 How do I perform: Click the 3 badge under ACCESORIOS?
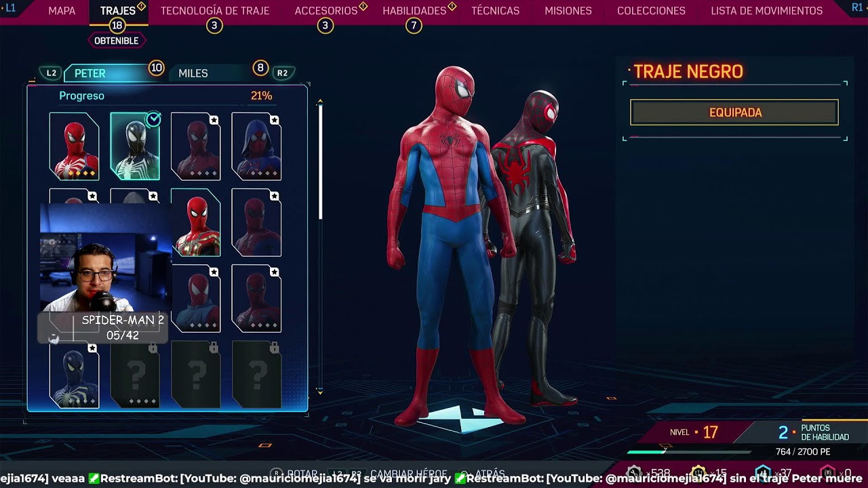[325, 26]
